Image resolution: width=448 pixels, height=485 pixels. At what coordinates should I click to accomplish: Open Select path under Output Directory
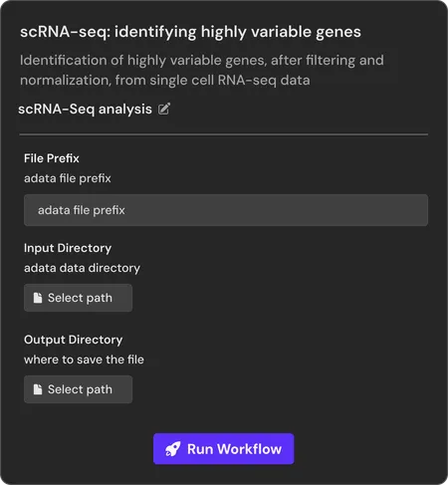pyautogui.click(x=78, y=389)
